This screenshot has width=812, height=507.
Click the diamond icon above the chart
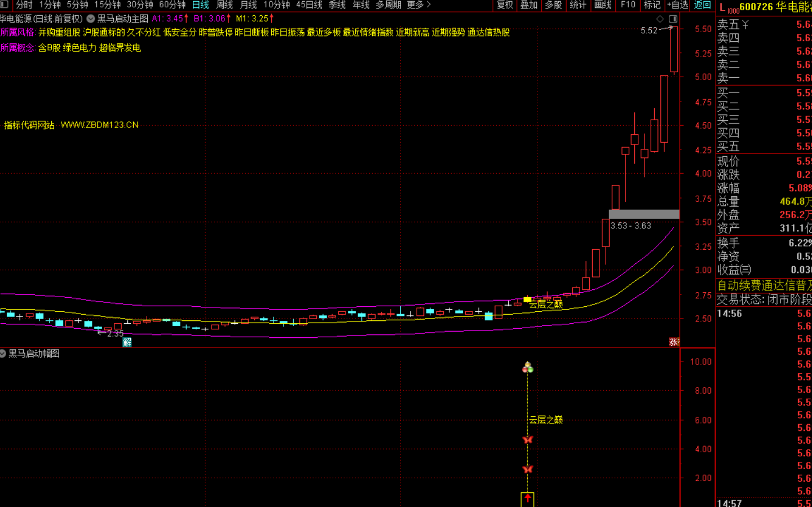click(x=660, y=19)
